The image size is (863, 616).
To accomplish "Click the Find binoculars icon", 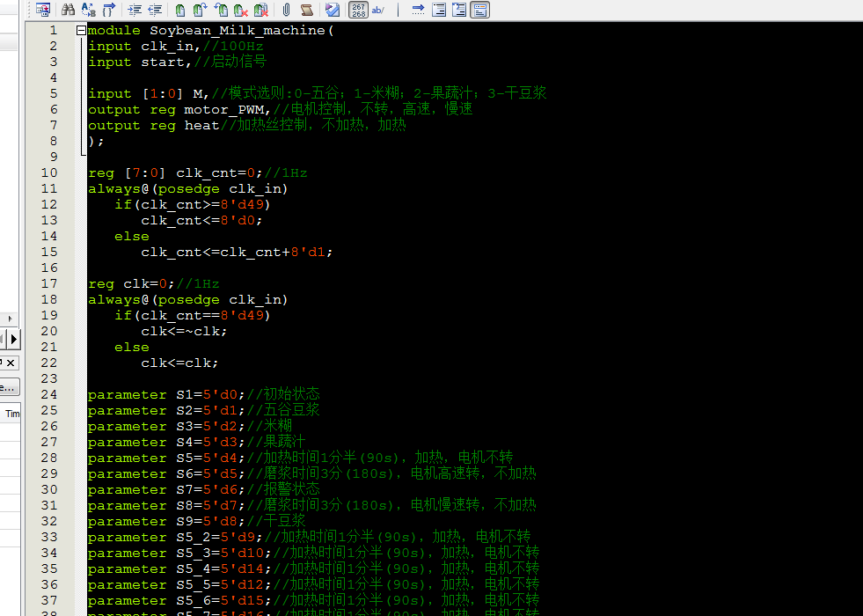I will [x=68, y=10].
